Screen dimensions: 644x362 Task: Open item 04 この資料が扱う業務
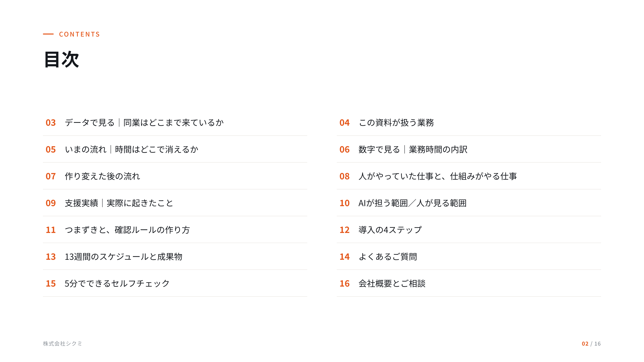coord(469,122)
